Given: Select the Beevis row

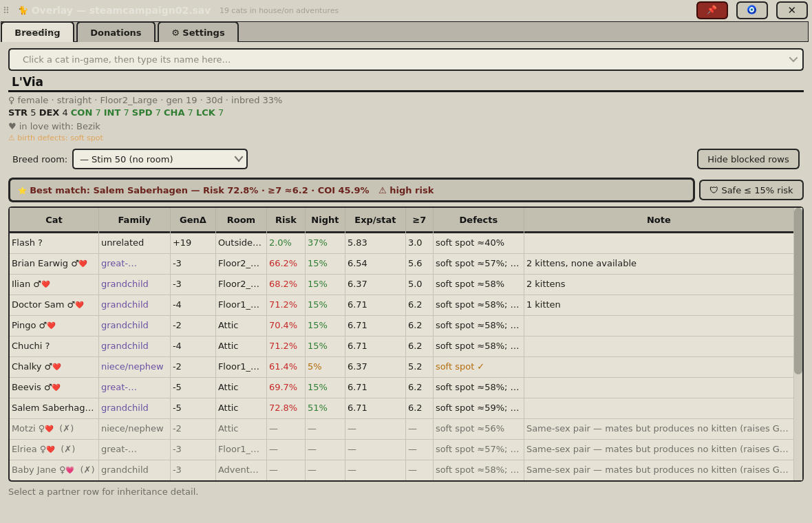Looking at the screenshot, I should [x=401, y=387].
